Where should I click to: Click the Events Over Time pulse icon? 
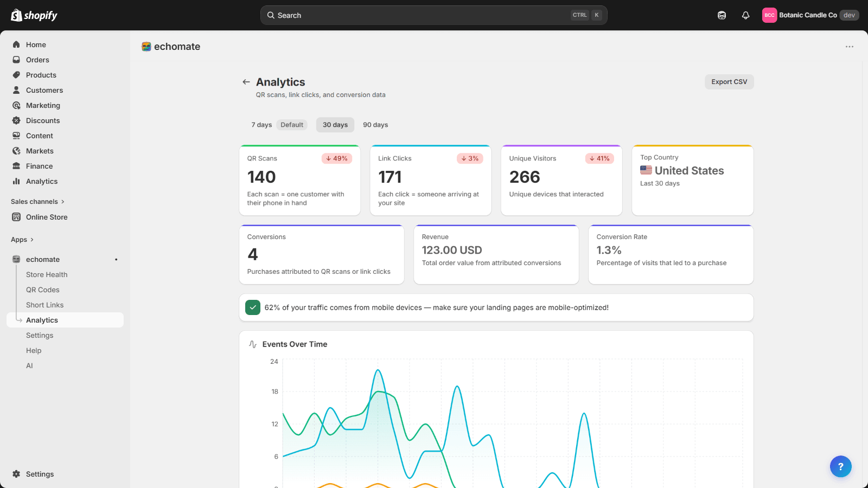click(253, 344)
